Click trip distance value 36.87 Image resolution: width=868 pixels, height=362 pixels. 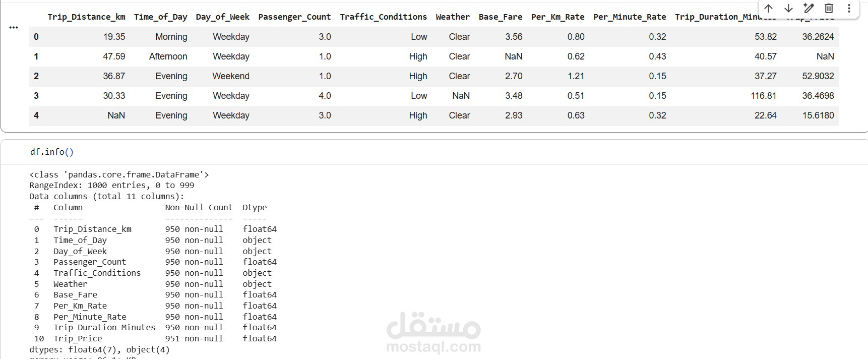[114, 76]
